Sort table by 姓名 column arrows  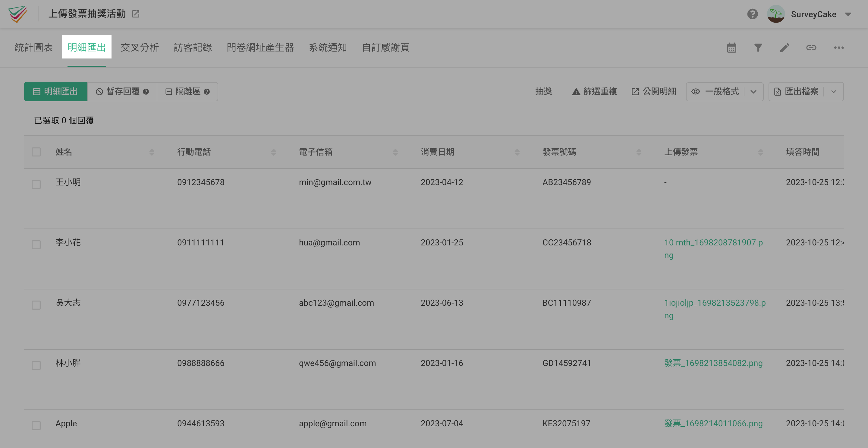point(152,152)
